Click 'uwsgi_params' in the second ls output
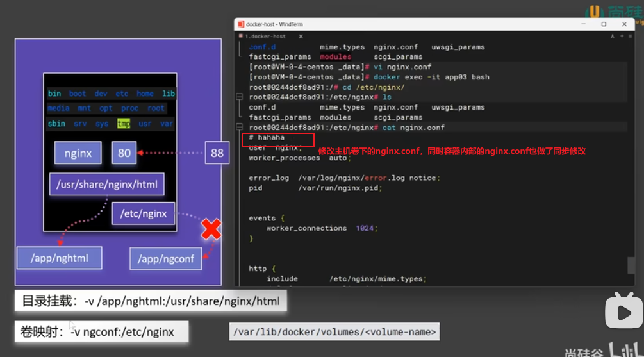The height and width of the screenshot is (357, 644). [458, 107]
